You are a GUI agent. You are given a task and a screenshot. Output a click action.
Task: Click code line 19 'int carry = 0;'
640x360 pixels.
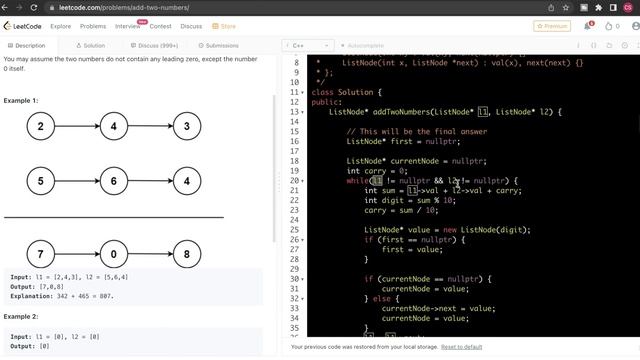pos(377,171)
